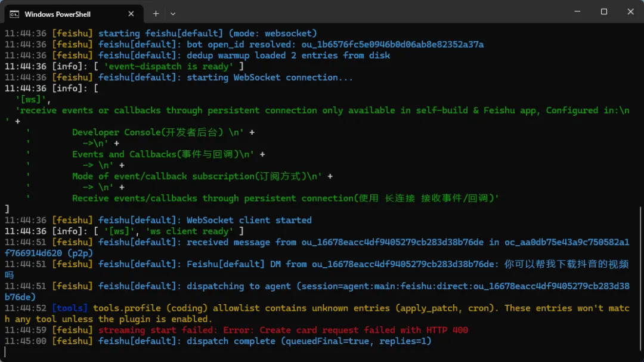Click timestamp '11:44:59' on error line
Image resolution: width=644 pixels, height=362 pixels.
(x=26, y=330)
